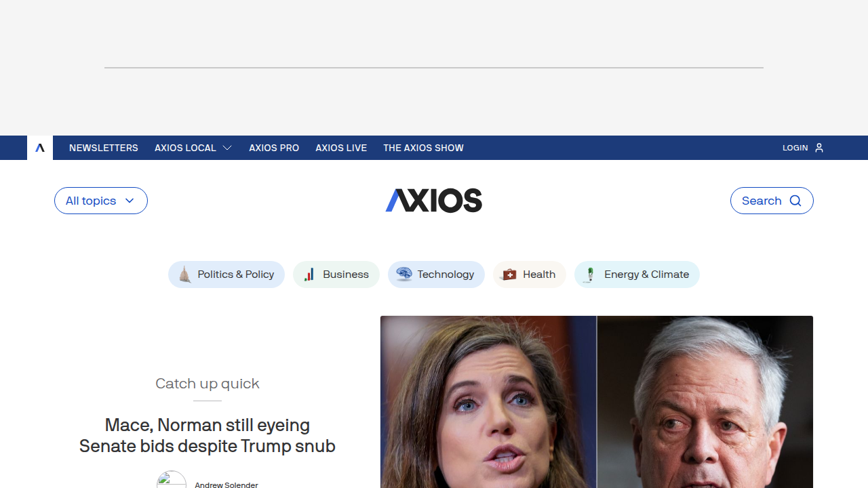Open the Mace, Norman Senate bids headline
Viewport: 868px width, 488px height.
pos(208,436)
